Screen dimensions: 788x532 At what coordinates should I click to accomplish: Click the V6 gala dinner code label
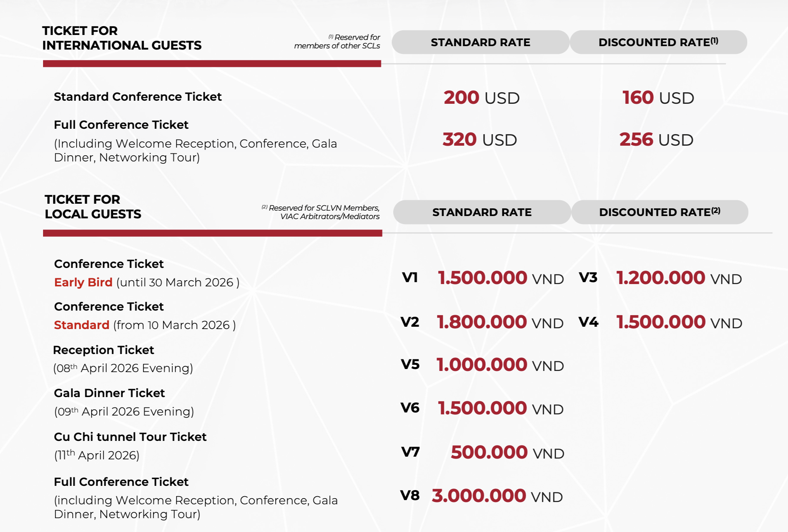tap(410, 408)
